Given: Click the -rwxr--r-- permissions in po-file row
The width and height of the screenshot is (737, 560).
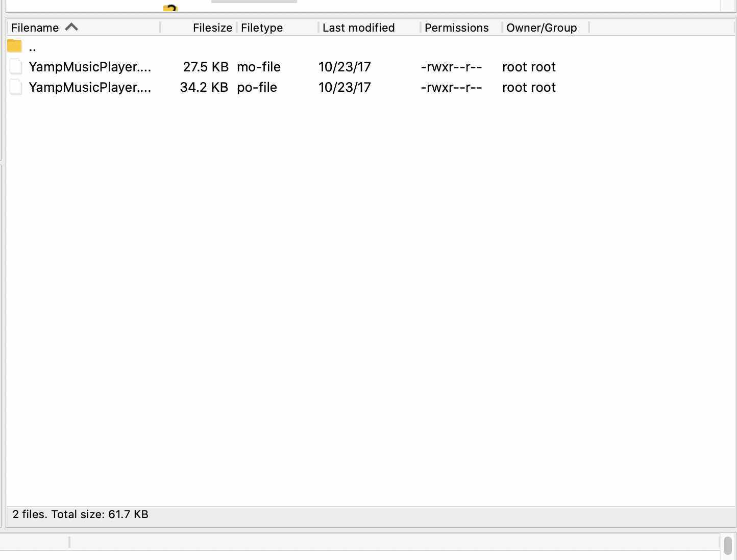Looking at the screenshot, I should click(451, 87).
